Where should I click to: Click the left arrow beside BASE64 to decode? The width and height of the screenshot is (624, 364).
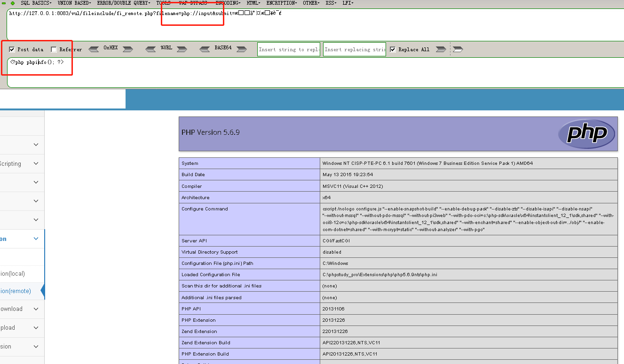coord(205,49)
